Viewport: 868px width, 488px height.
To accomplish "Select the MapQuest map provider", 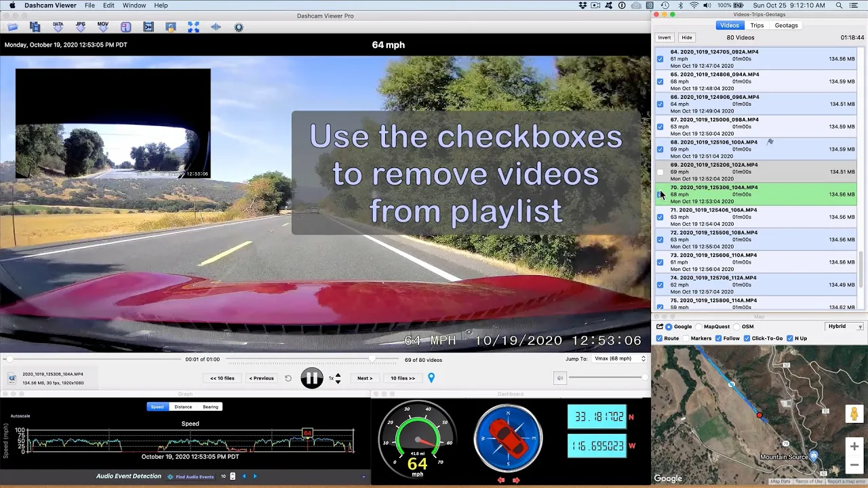I will click(698, 327).
